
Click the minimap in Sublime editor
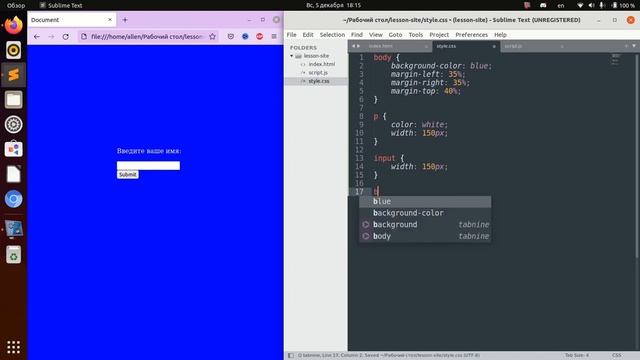click(x=616, y=60)
